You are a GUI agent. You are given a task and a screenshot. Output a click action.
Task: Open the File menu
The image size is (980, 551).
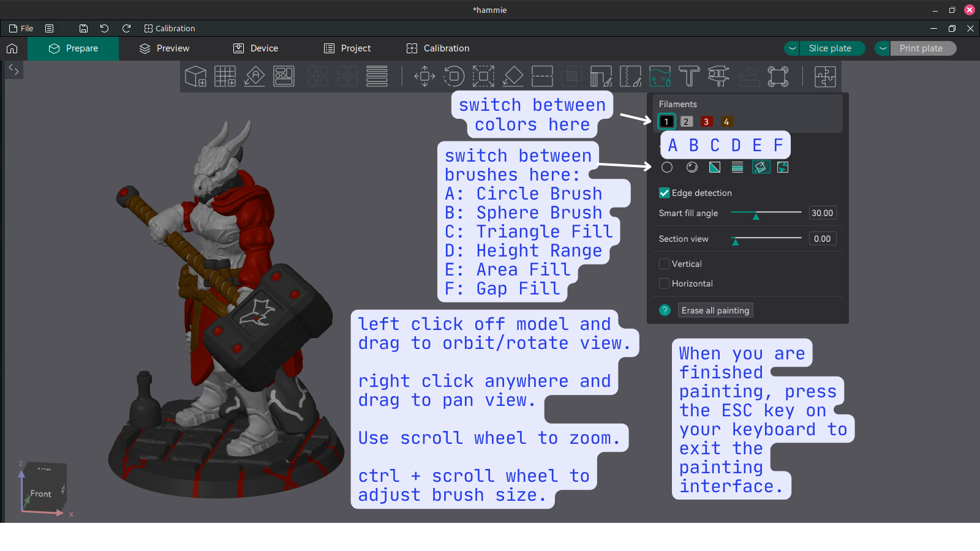21,28
